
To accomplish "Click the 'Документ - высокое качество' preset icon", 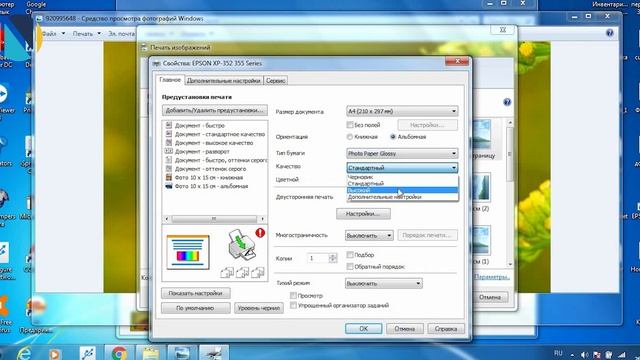I will (169, 142).
